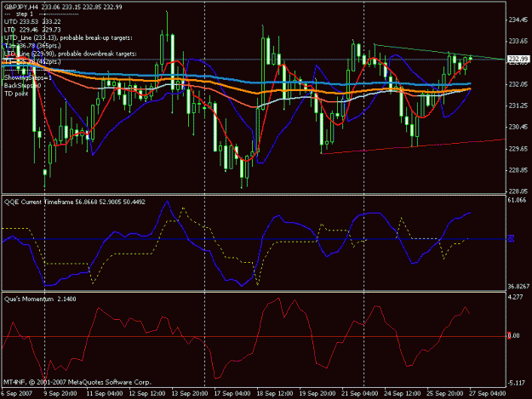Image resolution: width=532 pixels, height=399 pixels.
Task: Click the 233.65 price axis value
Action: (x=518, y=41)
